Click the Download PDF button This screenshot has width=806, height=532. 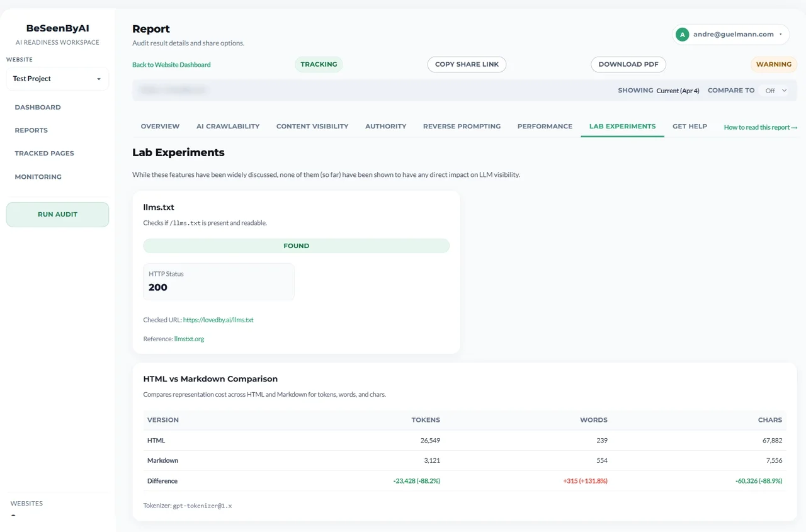coord(628,64)
